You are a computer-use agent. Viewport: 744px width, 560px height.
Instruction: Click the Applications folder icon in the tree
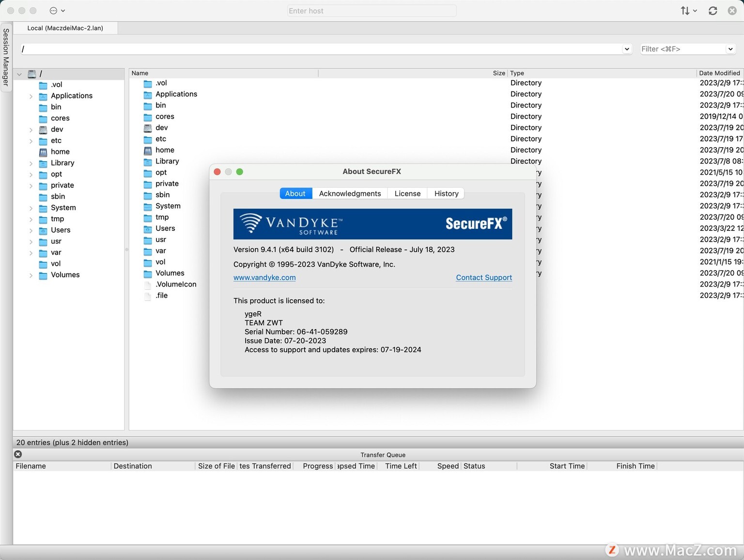pos(43,96)
